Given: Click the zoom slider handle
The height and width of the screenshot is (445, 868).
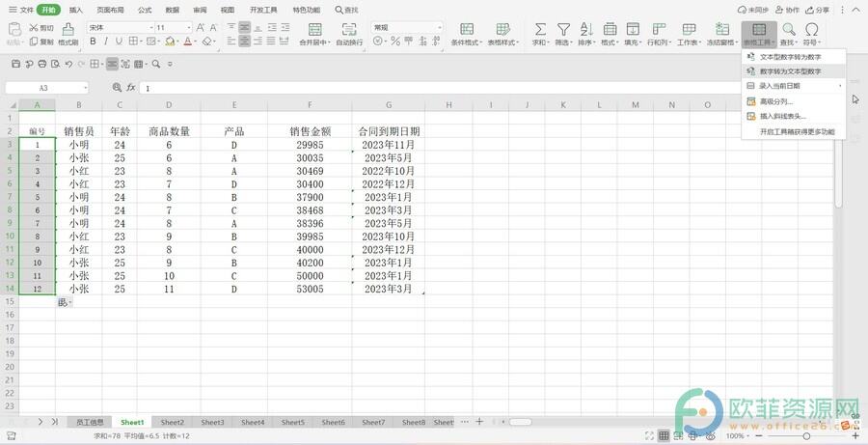Looking at the screenshot, I should point(806,436).
